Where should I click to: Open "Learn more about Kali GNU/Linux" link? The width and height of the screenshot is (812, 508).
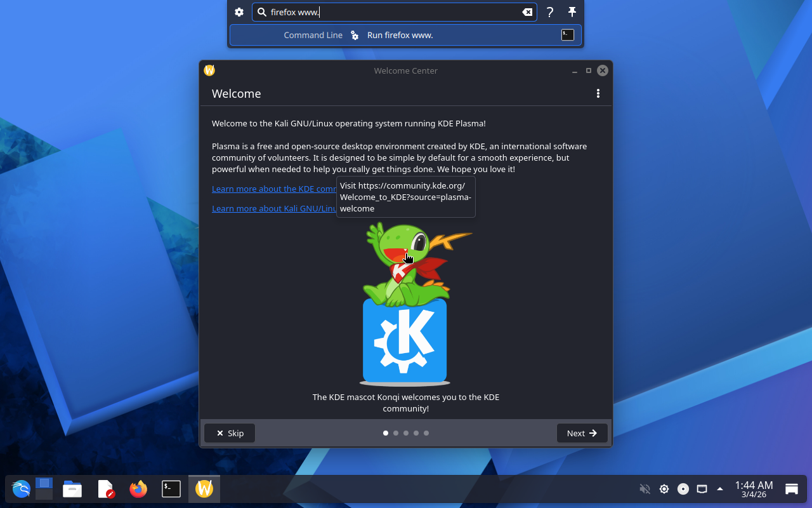click(x=274, y=208)
